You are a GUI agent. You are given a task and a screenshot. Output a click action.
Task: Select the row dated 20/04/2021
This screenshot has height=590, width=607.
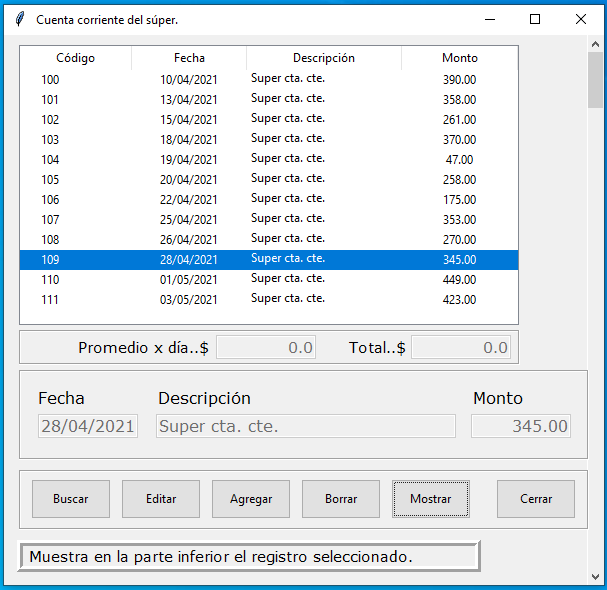coord(269,180)
